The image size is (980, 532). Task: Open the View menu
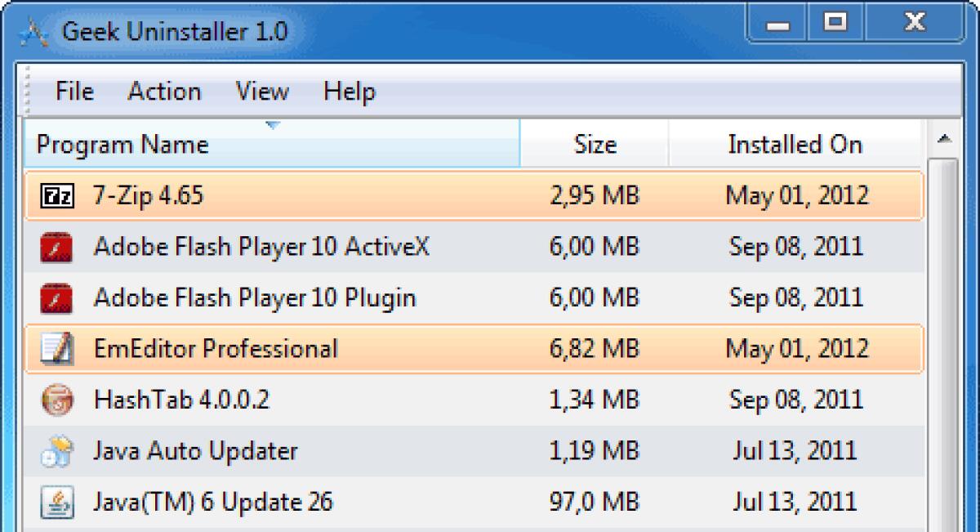261,92
